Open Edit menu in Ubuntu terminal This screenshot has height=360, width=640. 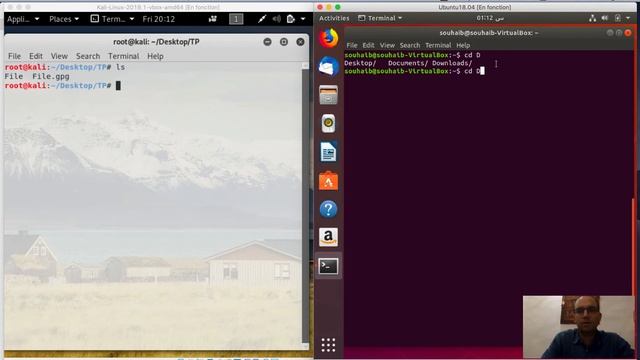pyautogui.click(x=368, y=45)
